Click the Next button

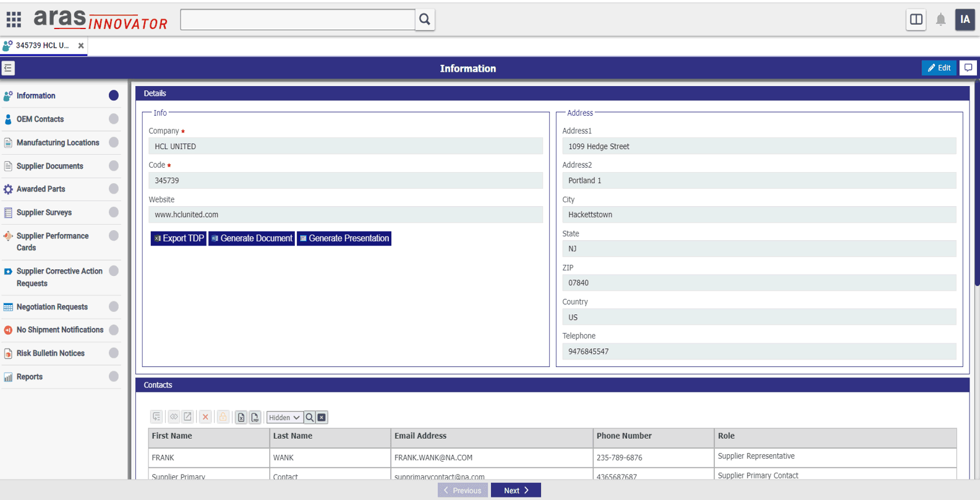[516, 490]
